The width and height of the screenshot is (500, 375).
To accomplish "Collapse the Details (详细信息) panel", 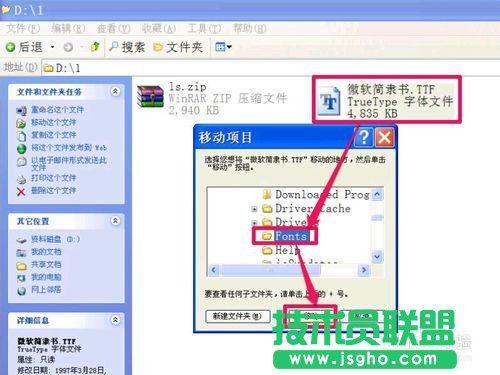I will (x=115, y=320).
